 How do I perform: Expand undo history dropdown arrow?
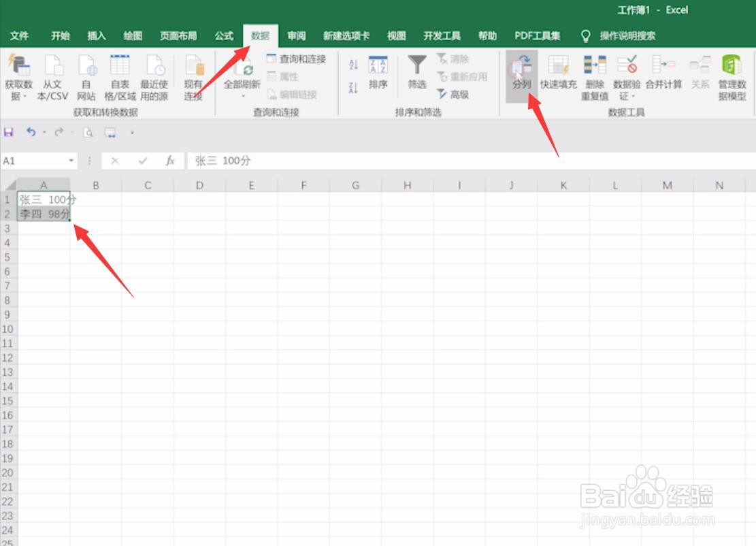click(44, 131)
